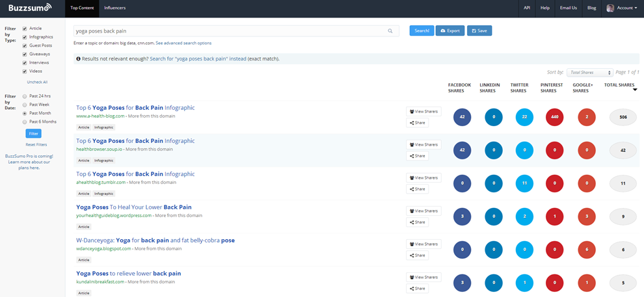Click the Reset Filters link
The image size is (644, 297).
point(36,144)
